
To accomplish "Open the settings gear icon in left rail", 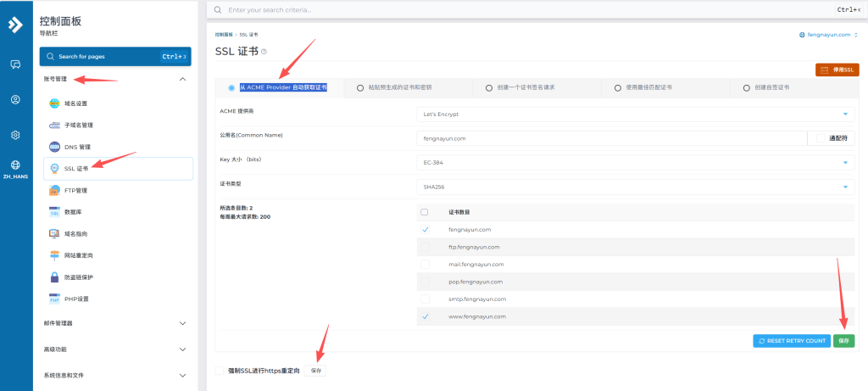I will coord(15,135).
